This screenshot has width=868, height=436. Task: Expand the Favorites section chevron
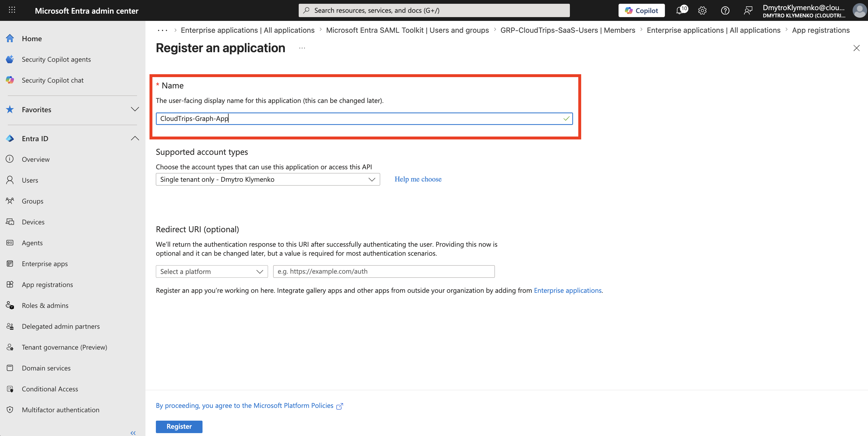135,109
